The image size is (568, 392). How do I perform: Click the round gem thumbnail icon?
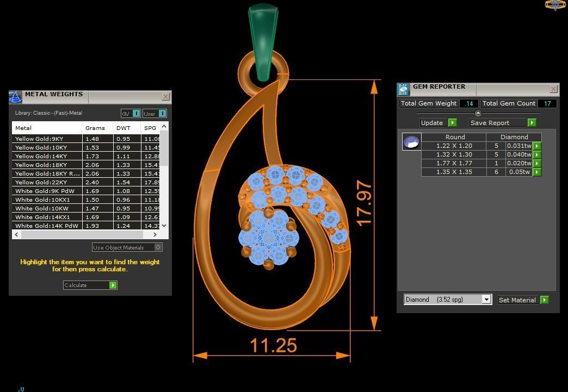click(411, 141)
